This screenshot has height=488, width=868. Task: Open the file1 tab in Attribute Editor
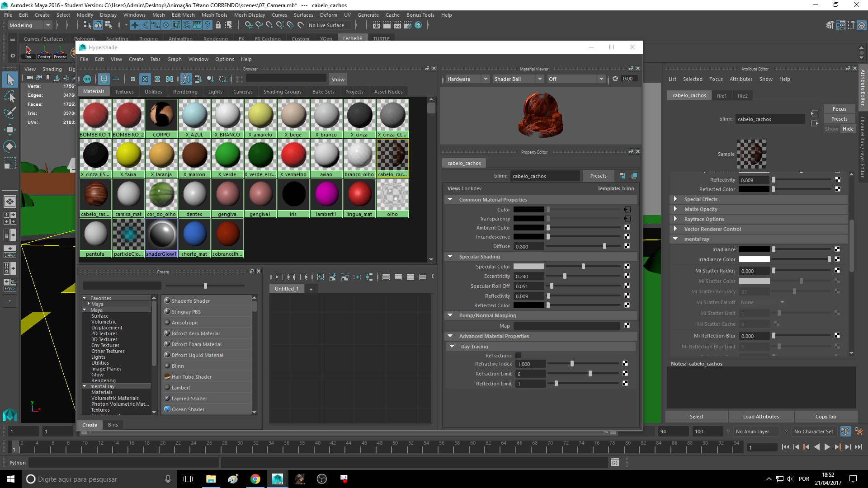722,96
